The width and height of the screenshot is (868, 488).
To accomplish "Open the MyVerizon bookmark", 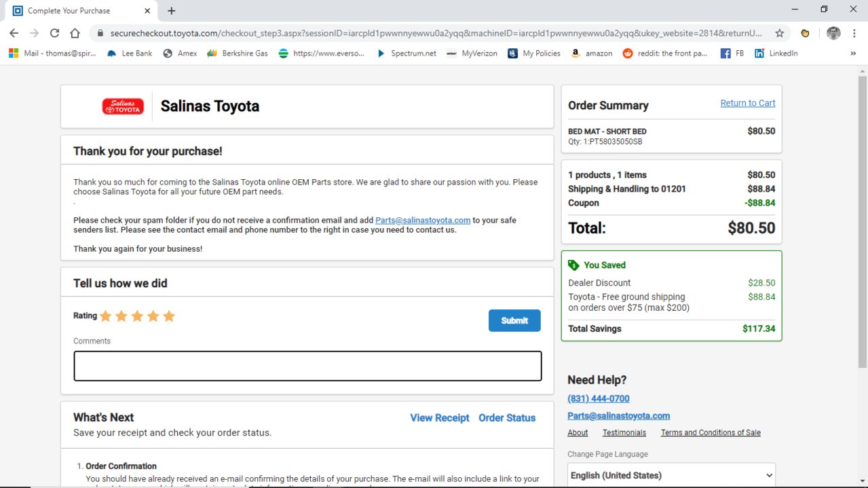I will point(472,53).
